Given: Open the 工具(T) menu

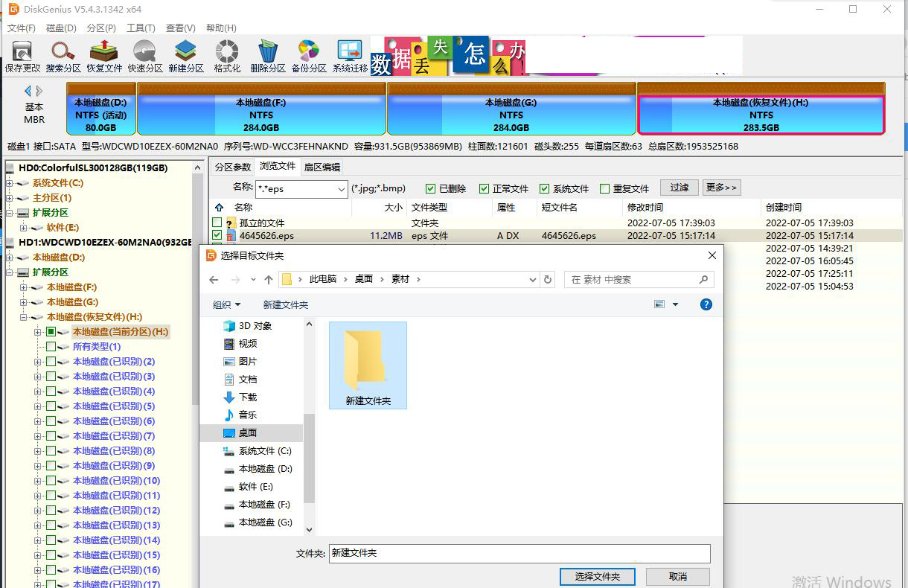Looking at the screenshot, I should coord(141,28).
